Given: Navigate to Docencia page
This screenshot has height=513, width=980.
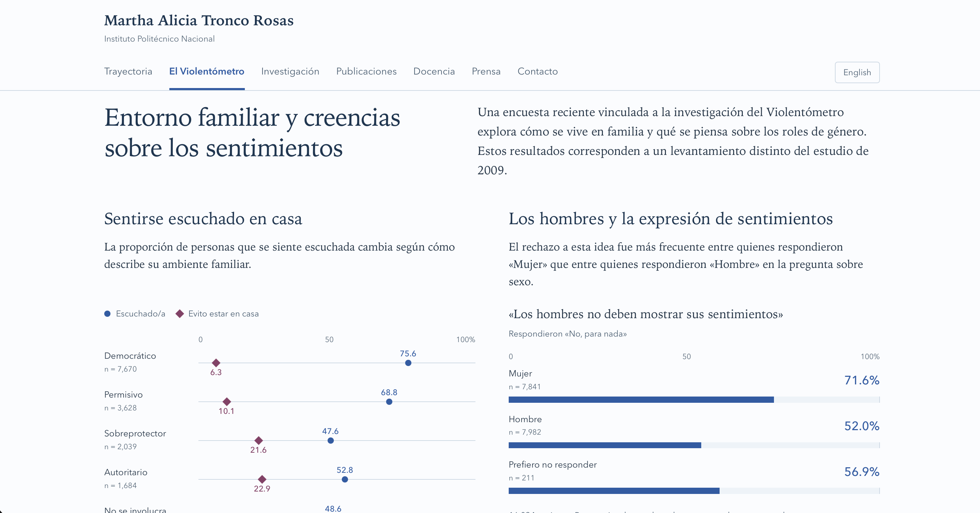Looking at the screenshot, I should pyautogui.click(x=434, y=72).
